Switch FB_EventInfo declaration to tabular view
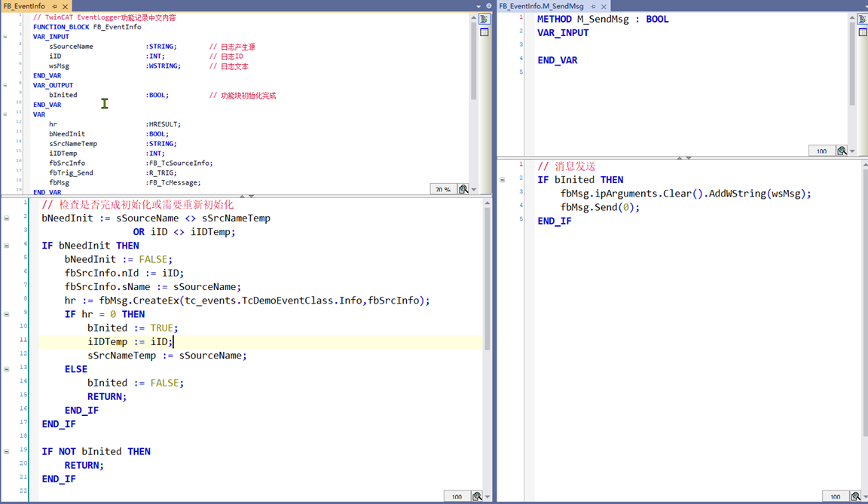This screenshot has height=504, width=868. pyautogui.click(x=484, y=32)
